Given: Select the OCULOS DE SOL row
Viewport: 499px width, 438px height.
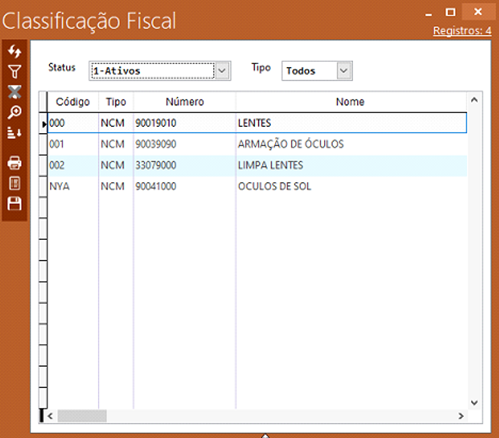Looking at the screenshot, I should click(257, 186).
